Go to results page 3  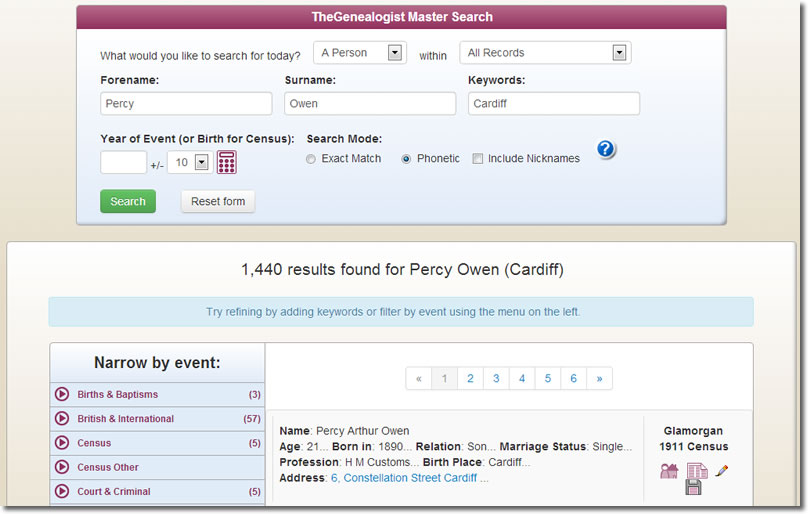click(x=496, y=378)
